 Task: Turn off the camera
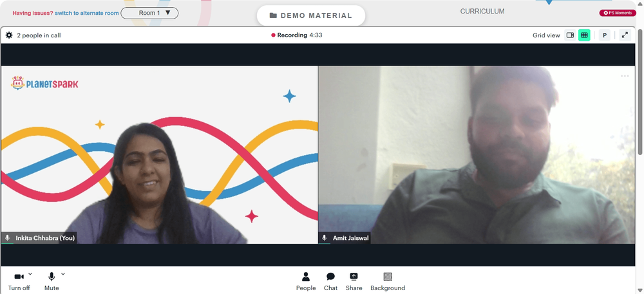19,281
